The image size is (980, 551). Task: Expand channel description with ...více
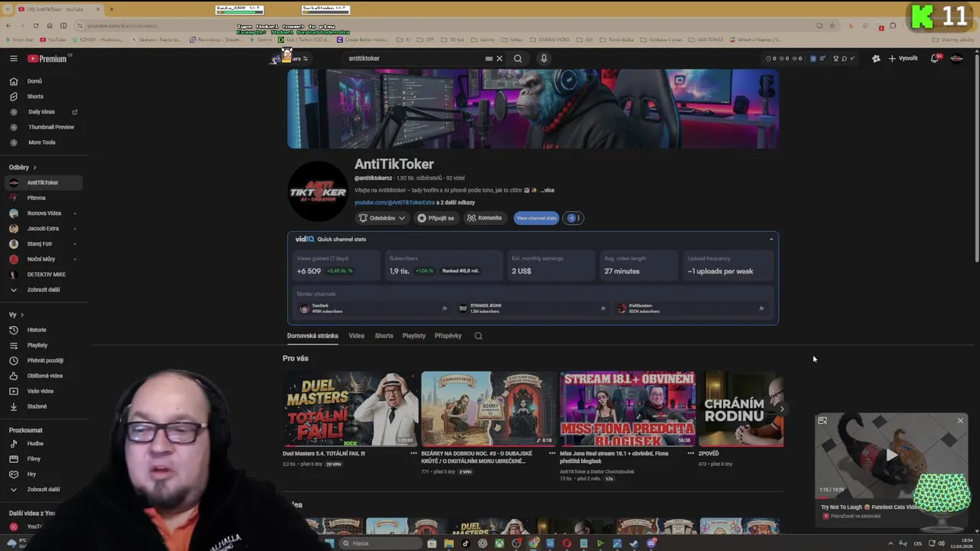point(547,190)
